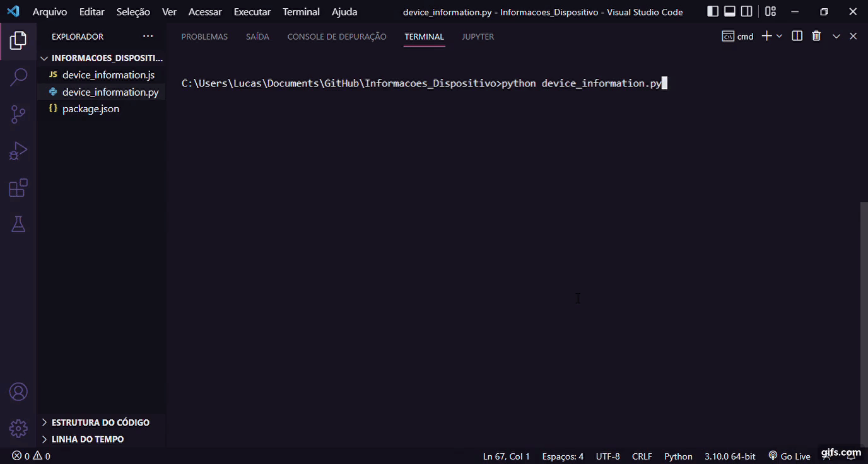
Task: Toggle the bottom panel layout icon
Action: [730, 11]
